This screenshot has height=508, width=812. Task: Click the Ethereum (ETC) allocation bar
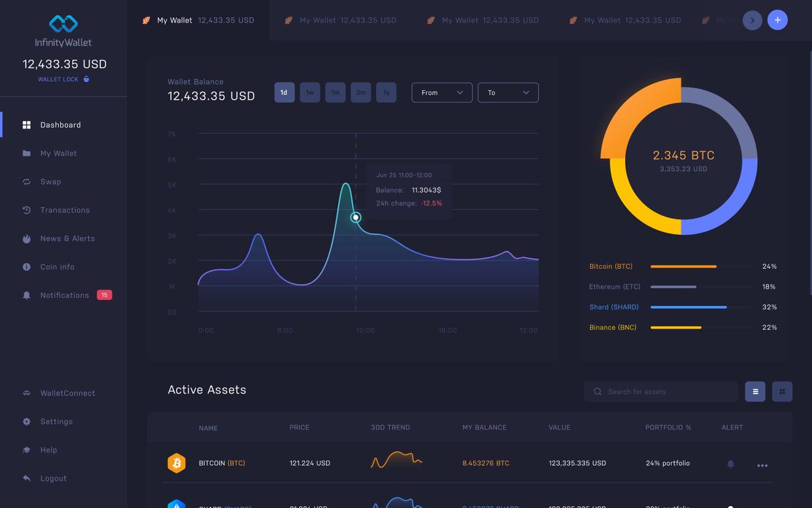(x=700, y=287)
